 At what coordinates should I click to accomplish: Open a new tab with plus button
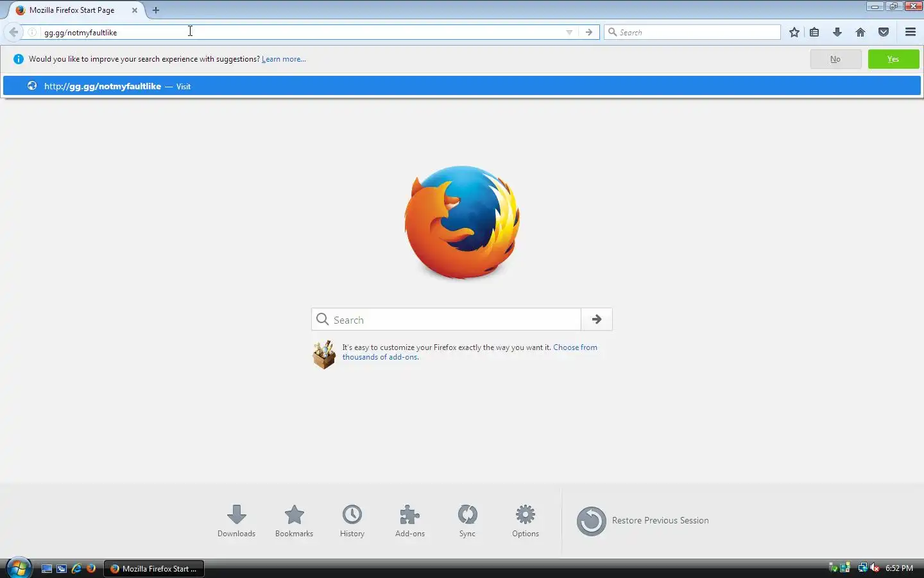(x=156, y=10)
